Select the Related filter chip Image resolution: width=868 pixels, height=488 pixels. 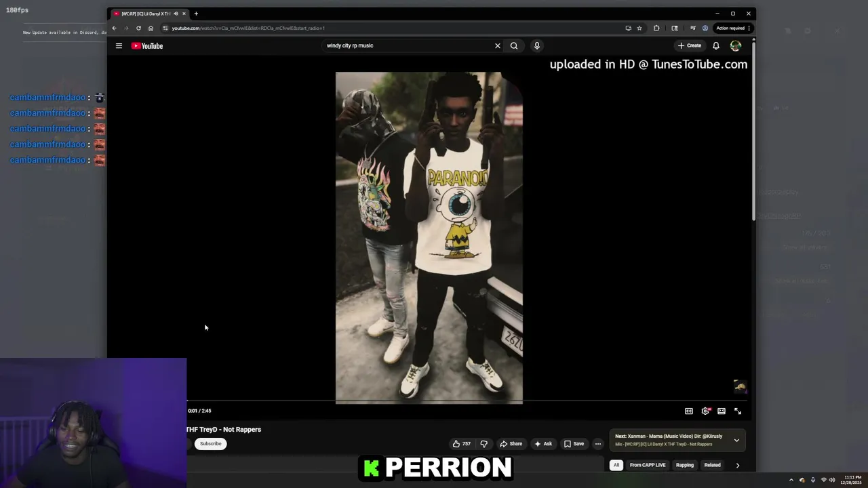click(x=712, y=465)
